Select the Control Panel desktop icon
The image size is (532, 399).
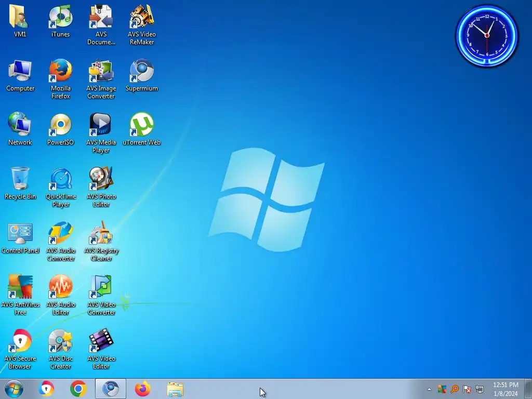(20, 237)
